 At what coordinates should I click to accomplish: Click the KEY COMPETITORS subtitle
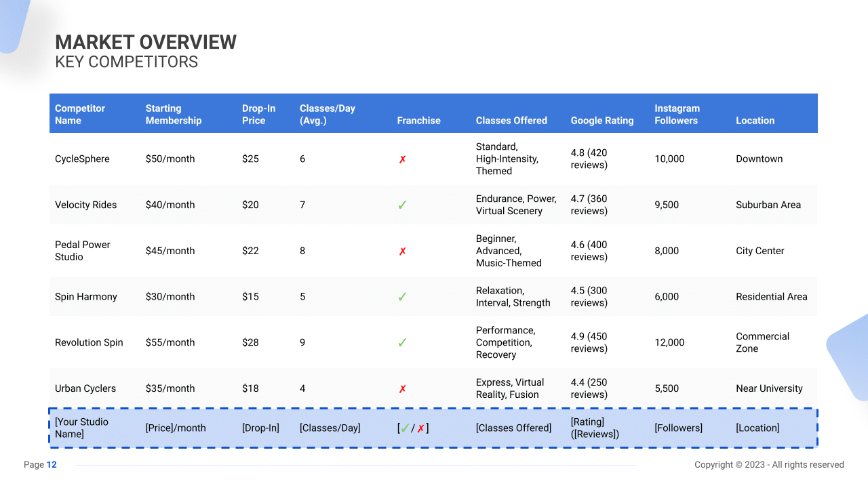(126, 62)
